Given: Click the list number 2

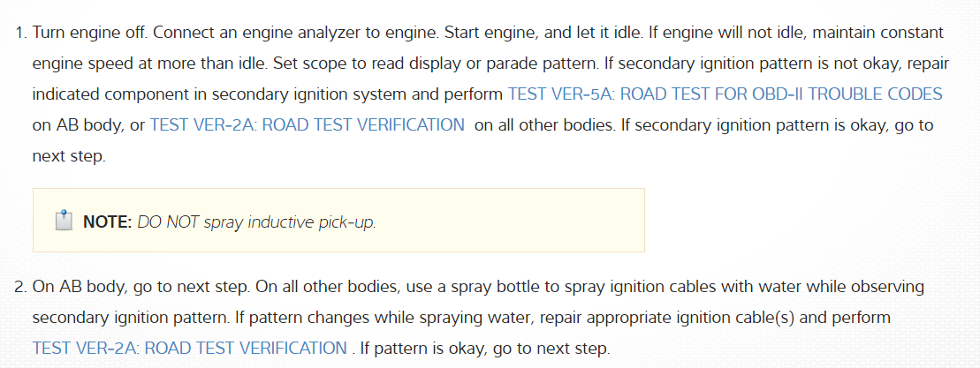Looking at the screenshot, I should coord(20,288).
